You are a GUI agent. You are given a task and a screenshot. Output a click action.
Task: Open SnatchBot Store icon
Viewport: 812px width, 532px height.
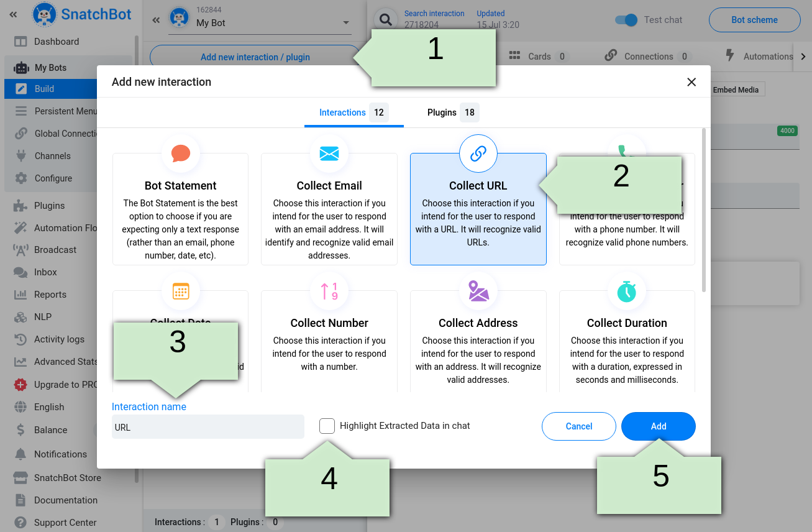(x=21, y=478)
